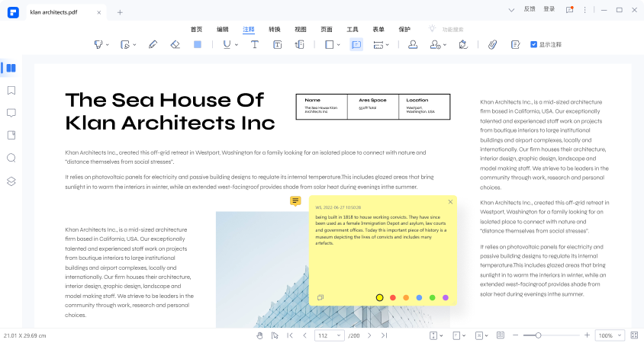This screenshot has height=343, width=644.
Task: Jump to the last page
Action: (384, 335)
